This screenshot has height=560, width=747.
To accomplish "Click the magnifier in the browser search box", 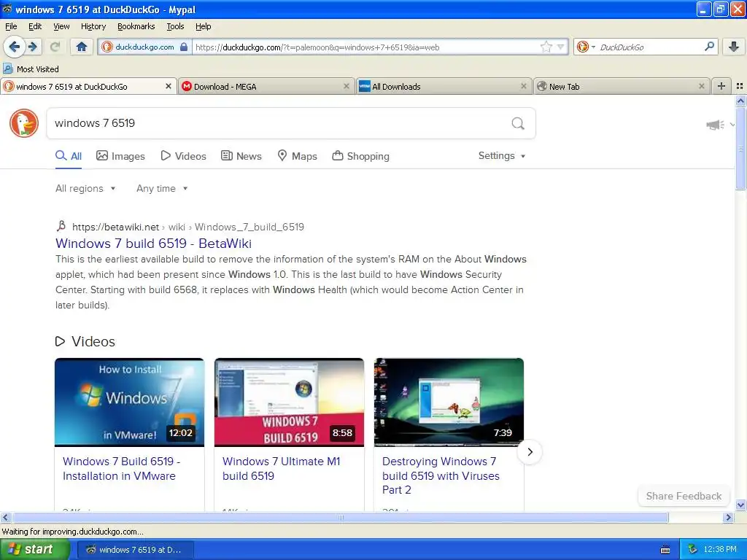I will click(x=709, y=47).
